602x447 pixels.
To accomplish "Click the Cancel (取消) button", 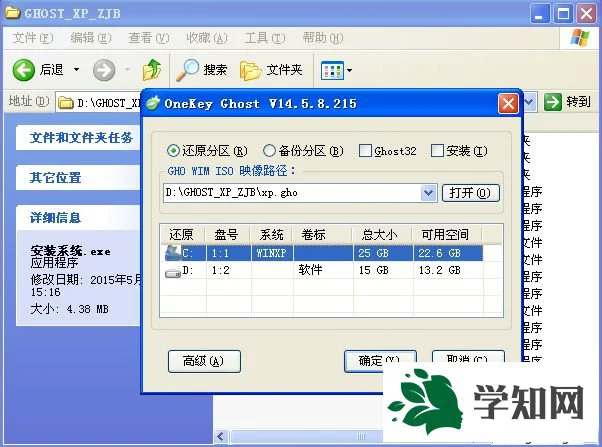I will tap(468, 356).
